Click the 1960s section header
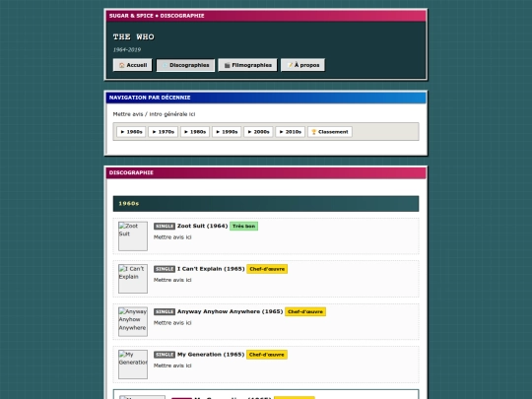The width and height of the screenshot is (532, 399). tap(266, 204)
